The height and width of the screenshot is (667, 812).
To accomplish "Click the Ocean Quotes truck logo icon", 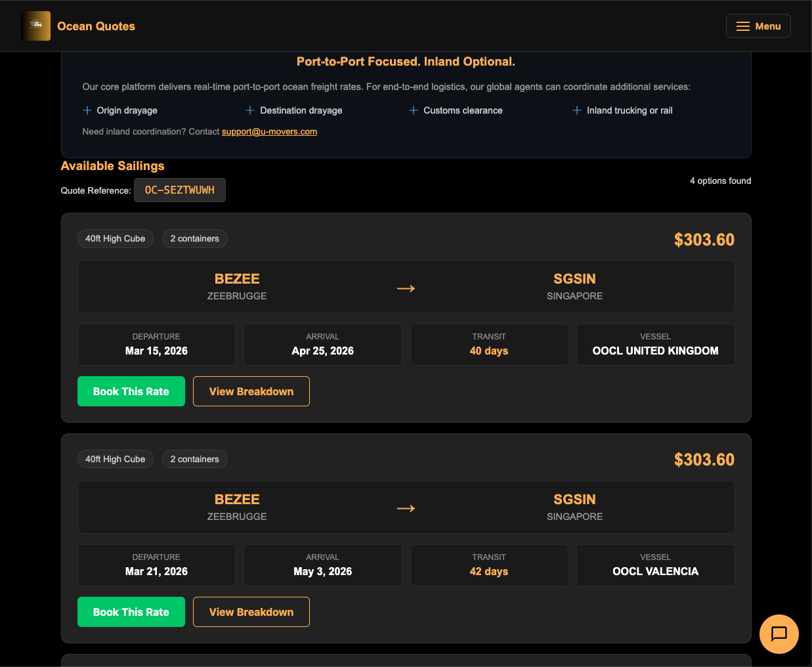I will (x=35, y=26).
